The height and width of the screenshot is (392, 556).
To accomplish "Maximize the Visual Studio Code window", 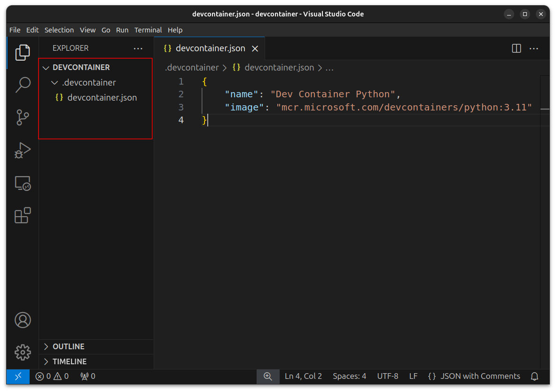I will click(525, 14).
